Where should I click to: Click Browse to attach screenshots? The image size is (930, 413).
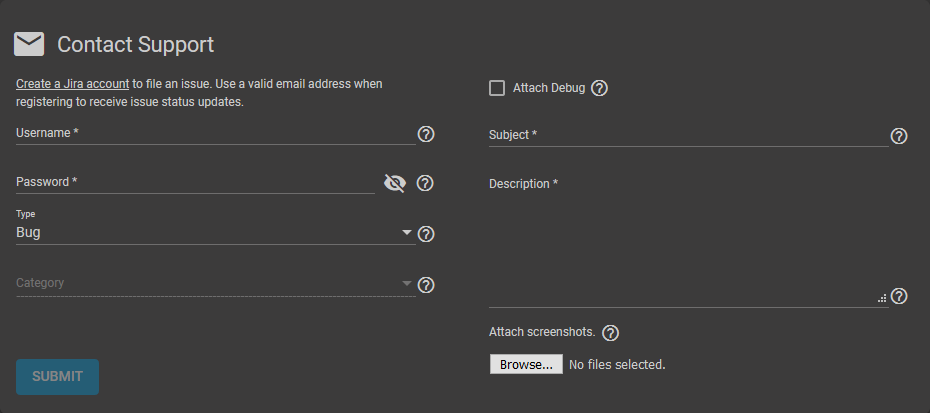pyautogui.click(x=526, y=364)
